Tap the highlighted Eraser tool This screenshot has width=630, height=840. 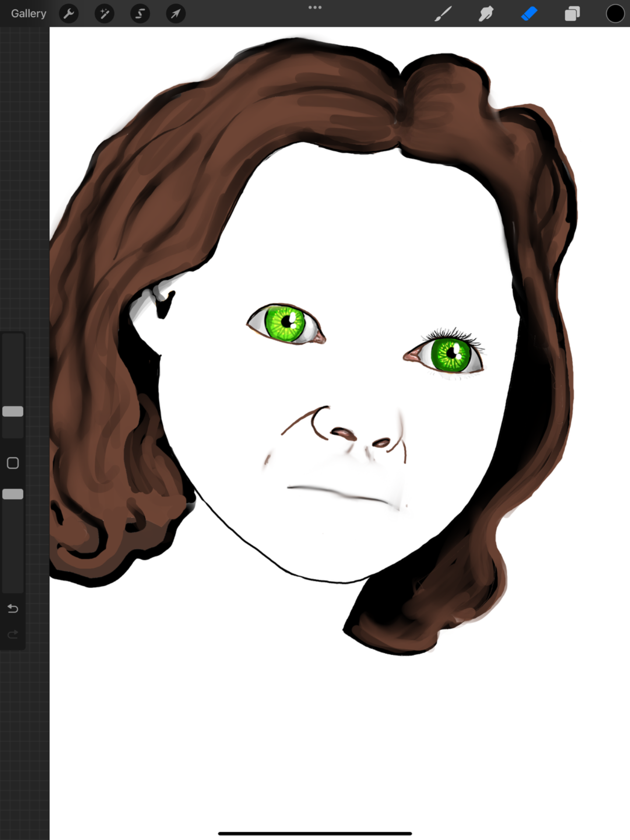[529, 14]
